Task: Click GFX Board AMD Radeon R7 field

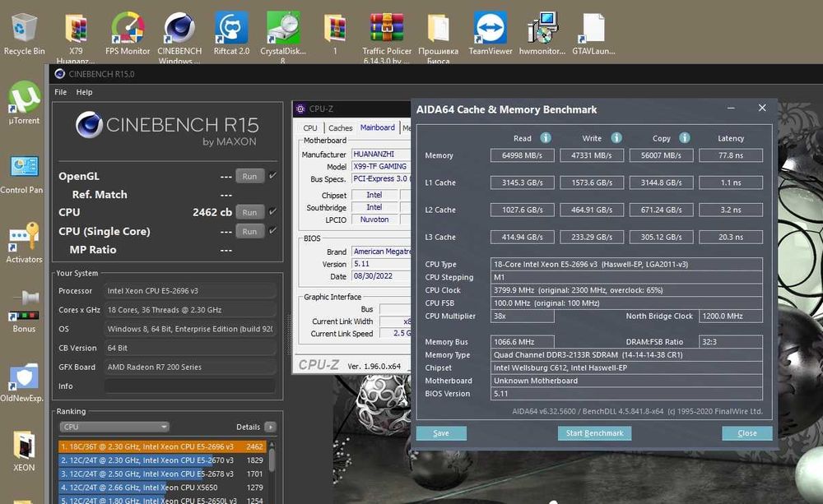Action: tap(189, 368)
